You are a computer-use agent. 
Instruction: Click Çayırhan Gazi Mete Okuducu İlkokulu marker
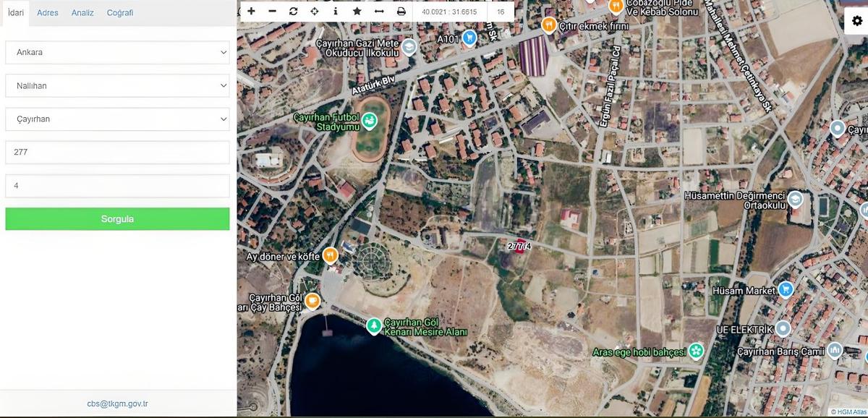(409, 48)
